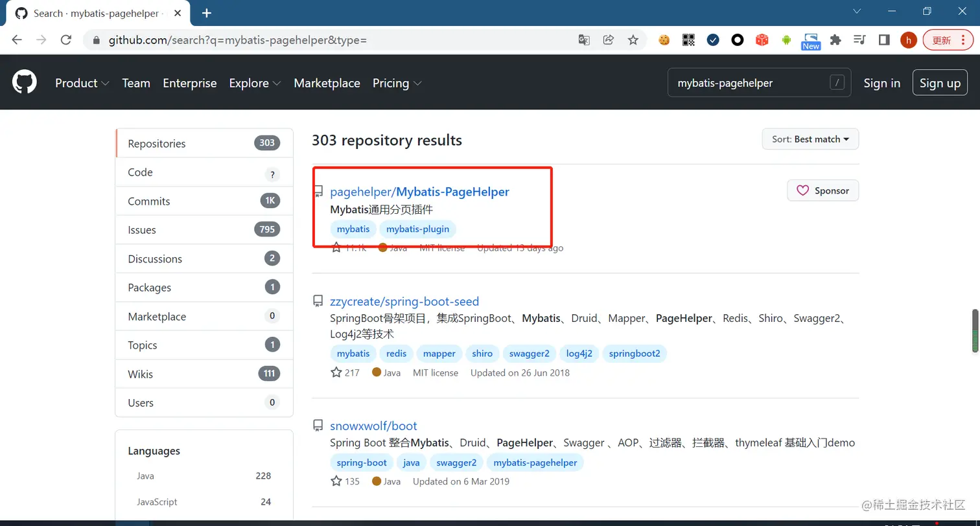Open the Sort: Best match dropdown

(810, 139)
